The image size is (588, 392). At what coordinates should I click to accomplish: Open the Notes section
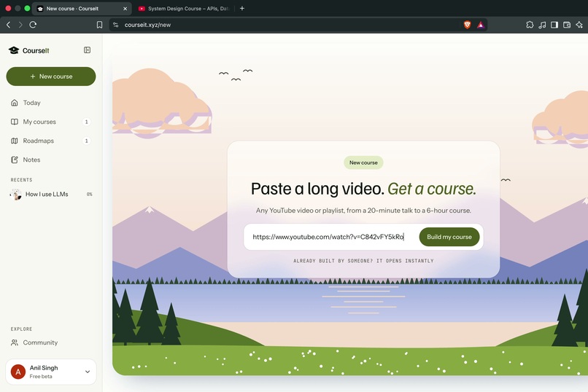[51, 160]
